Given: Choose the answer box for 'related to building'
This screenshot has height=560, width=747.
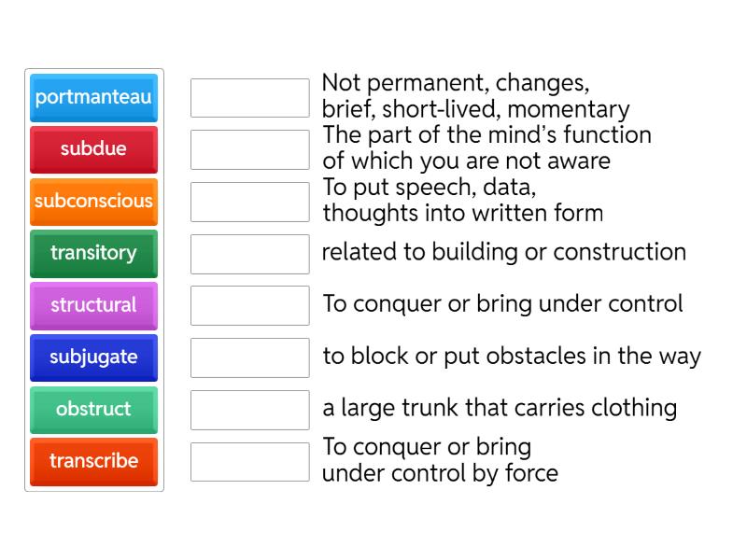Looking at the screenshot, I should (249, 253).
